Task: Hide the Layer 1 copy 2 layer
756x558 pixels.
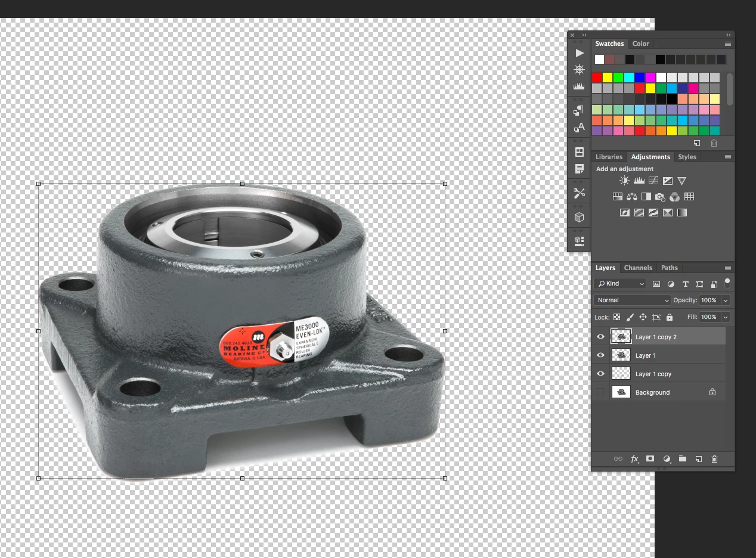Action: (600, 337)
